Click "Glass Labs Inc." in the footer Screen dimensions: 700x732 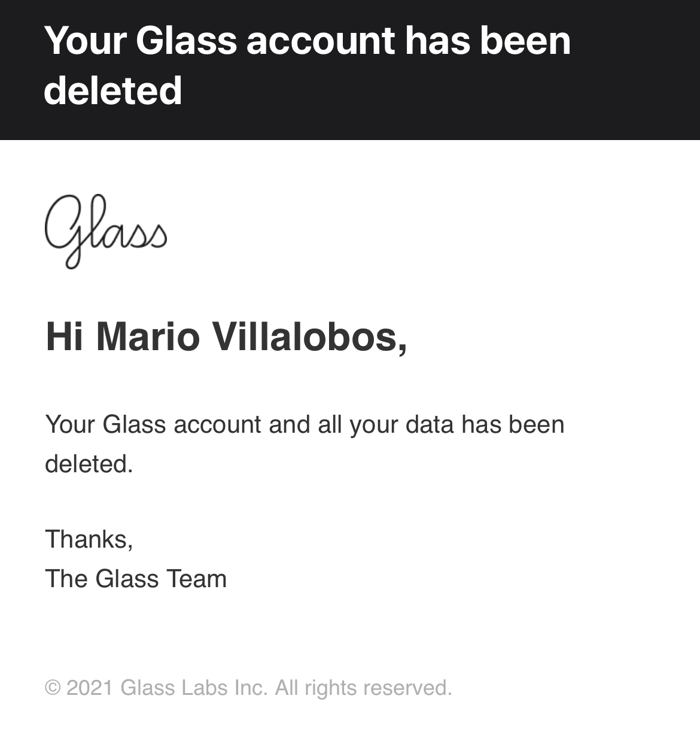coord(194,688)
